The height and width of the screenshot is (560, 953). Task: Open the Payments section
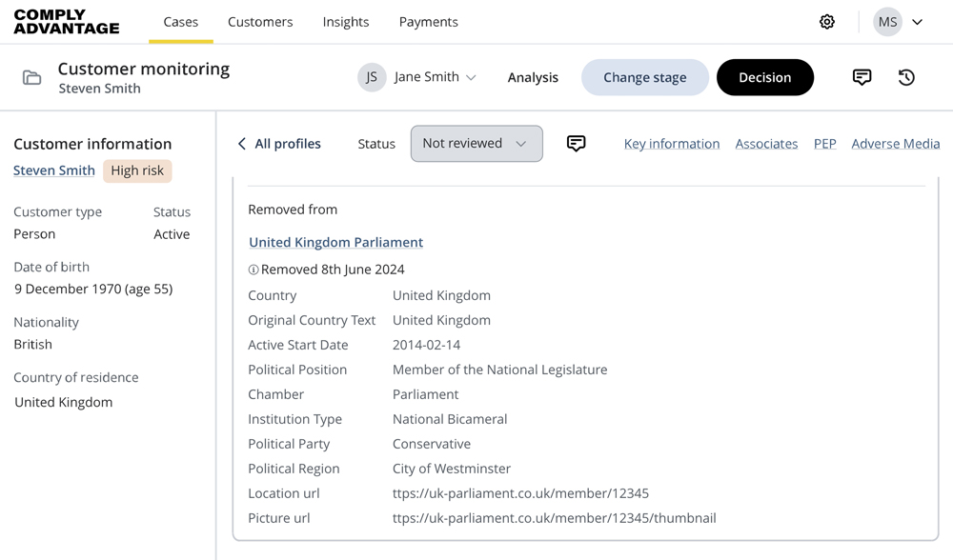(428, 21)
